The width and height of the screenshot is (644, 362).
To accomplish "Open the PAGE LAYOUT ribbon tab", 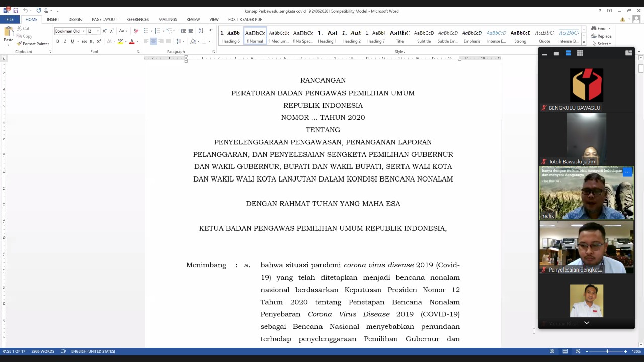I will tap(104, 19).
